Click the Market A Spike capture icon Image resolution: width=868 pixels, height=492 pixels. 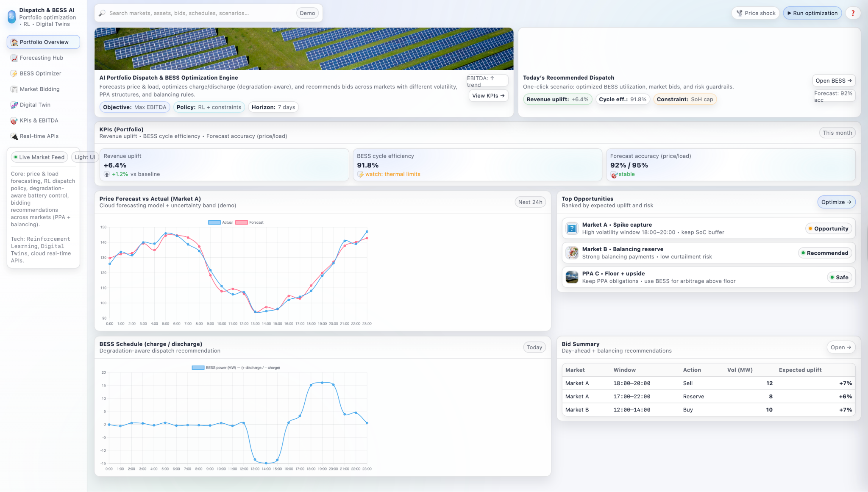coord(572,228)
